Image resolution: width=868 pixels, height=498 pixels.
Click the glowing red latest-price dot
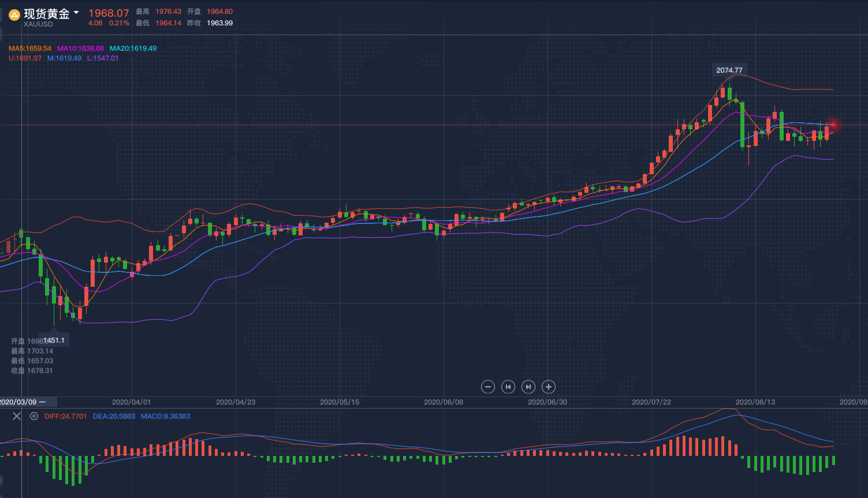[x=833, y=125]
